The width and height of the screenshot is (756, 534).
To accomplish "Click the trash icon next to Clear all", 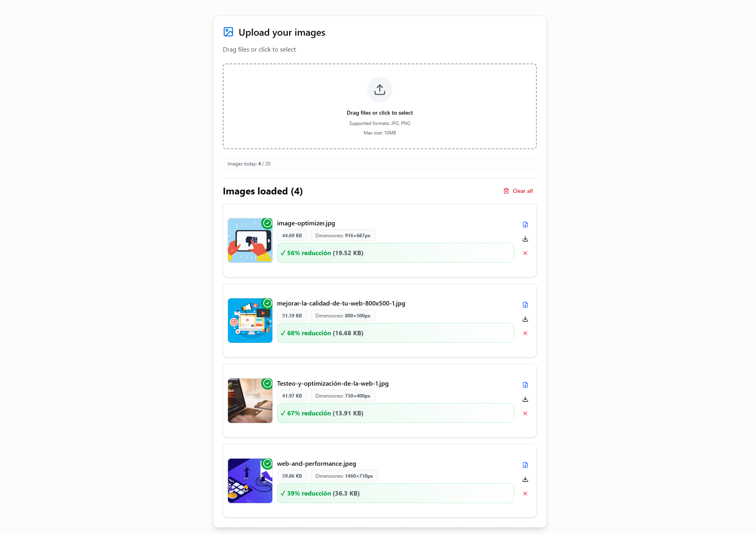I will [x=506, y=191].
